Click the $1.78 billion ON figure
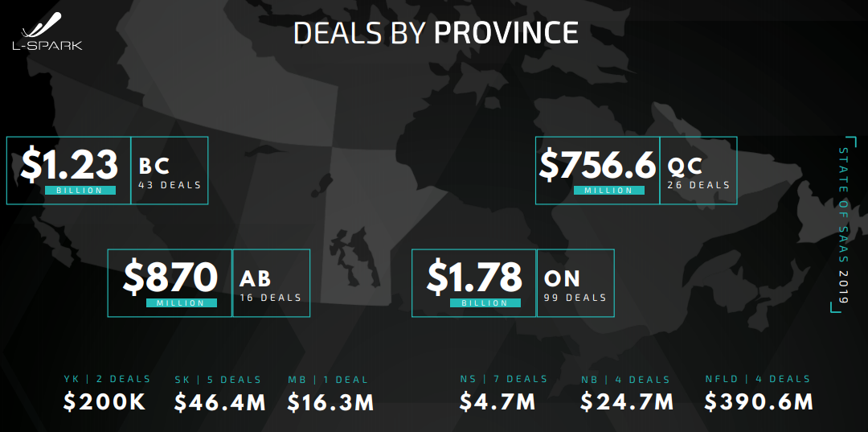The height and width of the screenshot is (432, 868). 474,282
